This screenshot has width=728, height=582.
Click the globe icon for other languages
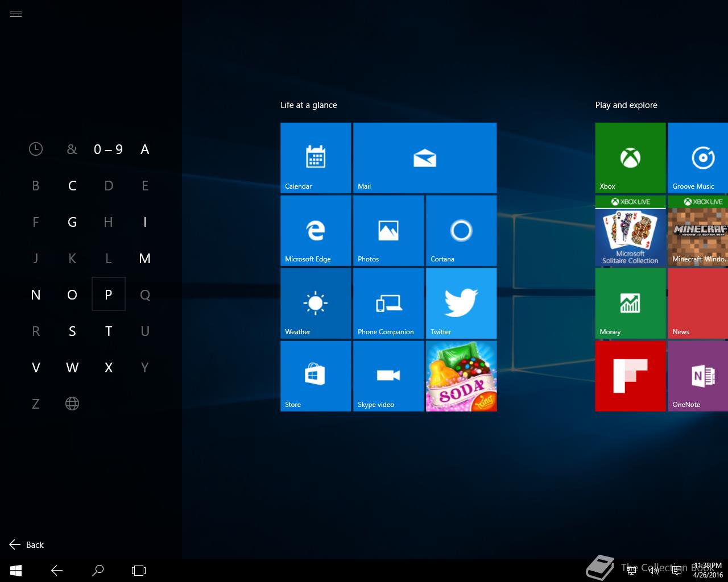pos(72,404)
